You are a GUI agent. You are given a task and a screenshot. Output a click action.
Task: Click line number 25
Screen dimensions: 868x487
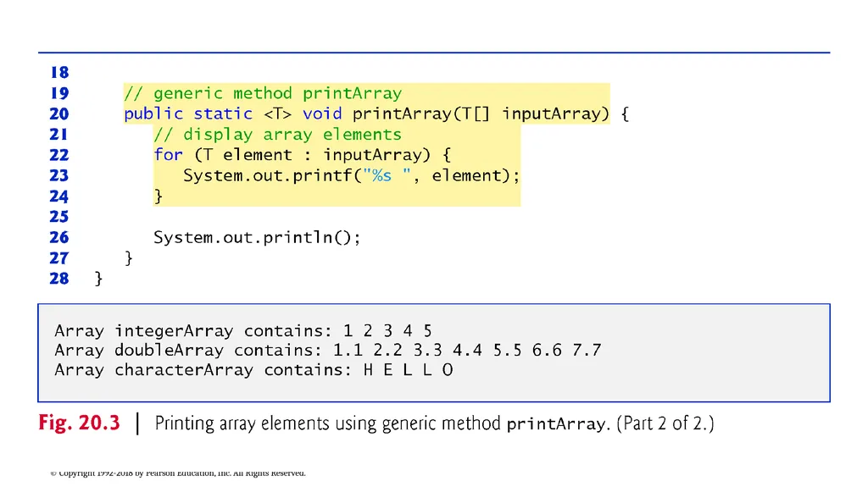click(59, 216)
